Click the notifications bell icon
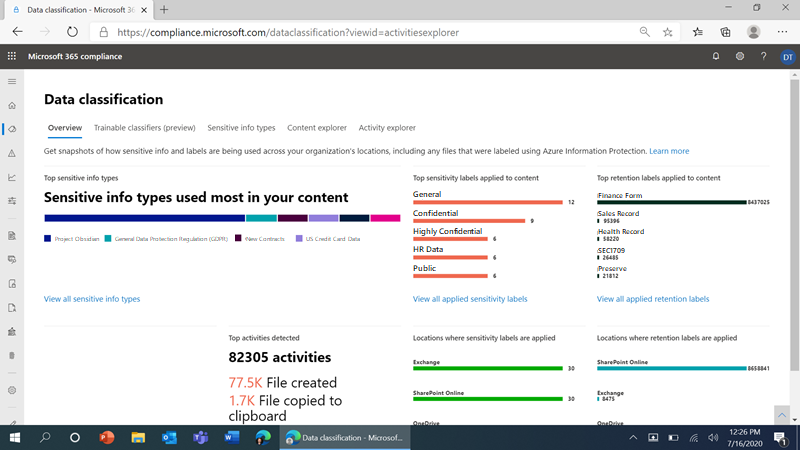 pyautogui.click(x=716, y=56)
